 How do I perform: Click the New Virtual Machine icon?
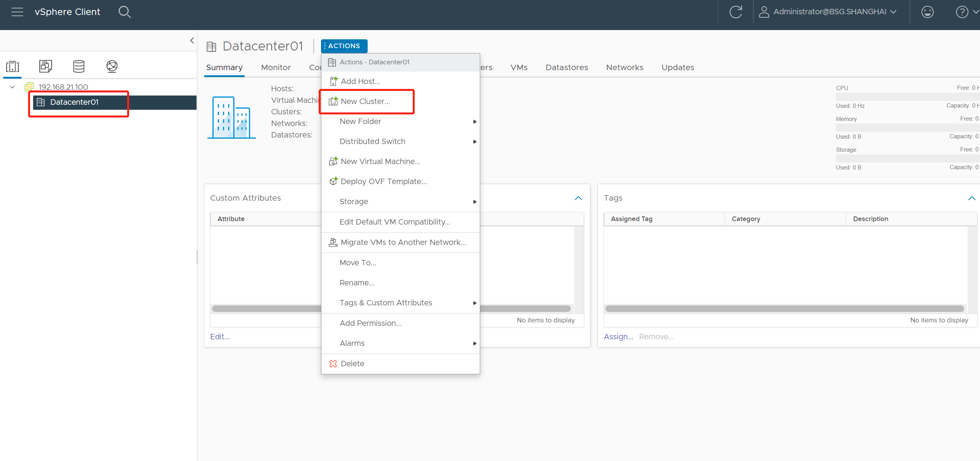(x=333, y=161)
